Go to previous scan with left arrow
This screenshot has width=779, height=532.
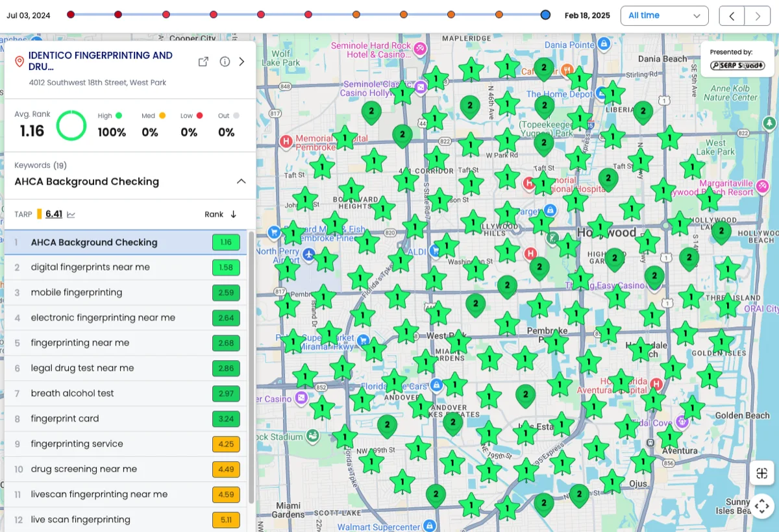click(732, 16)
